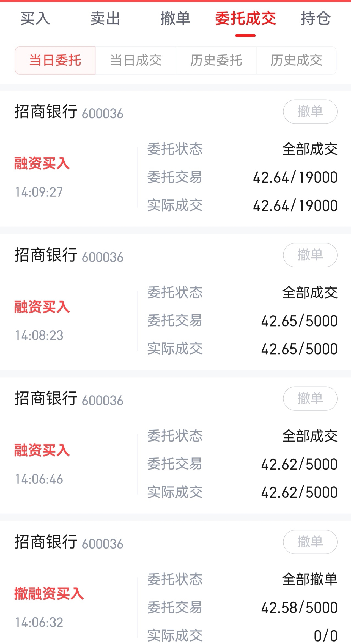The height and width of the screenshot is (644, 351).
Task: Tap 撤单 button for 14:09:27 order
Action: pyautogui.click(x=310, y=111)
